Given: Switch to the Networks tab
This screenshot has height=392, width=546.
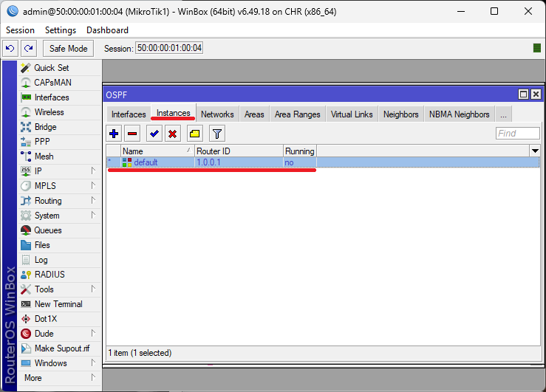Looking at the screenshot, I should point(217,114).
